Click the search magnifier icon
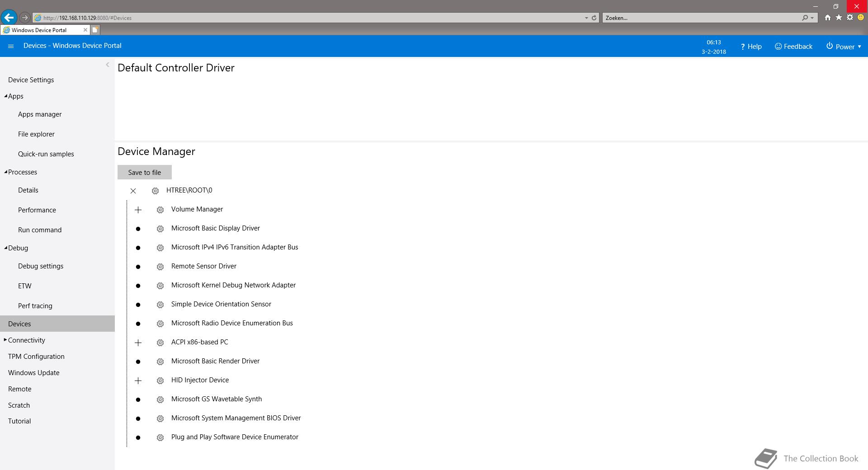The width and height of the screenshot is (868, 470). point(805,18)
